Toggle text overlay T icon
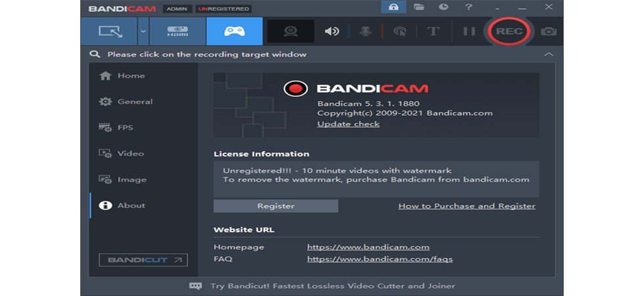The height and width of the screenshot is (296, 644). 433,31
